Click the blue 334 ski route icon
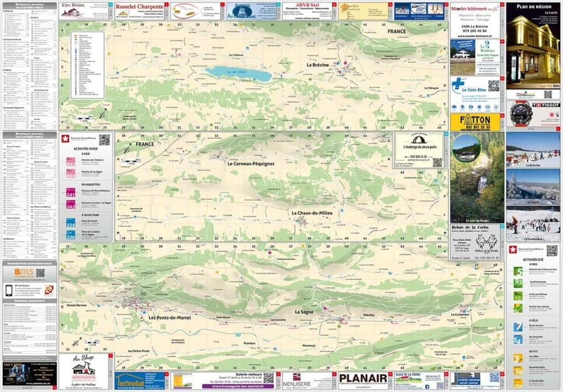This screenshot has width=563, height=392. coord(71,223)
